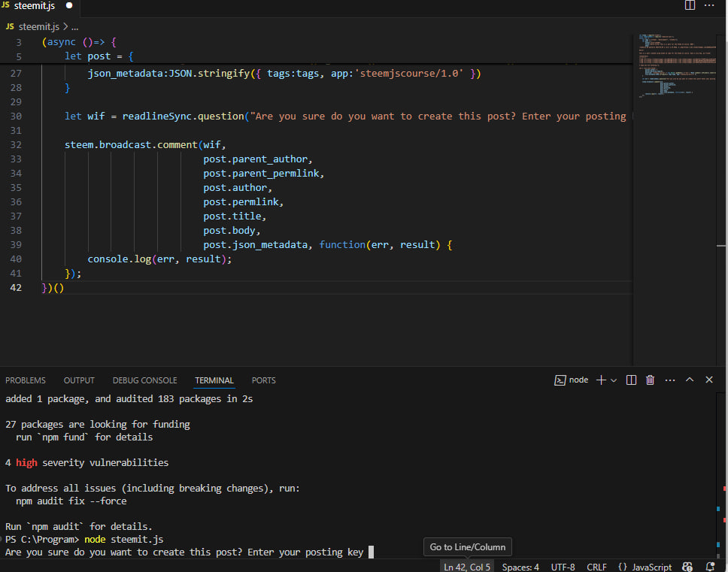Place cursor on line number 42
The width and height of the screenshot is (728, 572).
(x=16, y=288)
